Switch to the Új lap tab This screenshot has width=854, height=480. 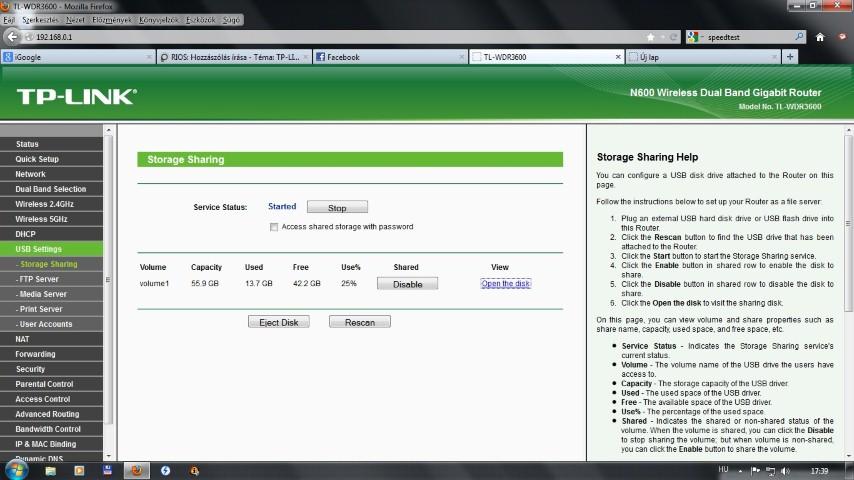coord(703,57)
